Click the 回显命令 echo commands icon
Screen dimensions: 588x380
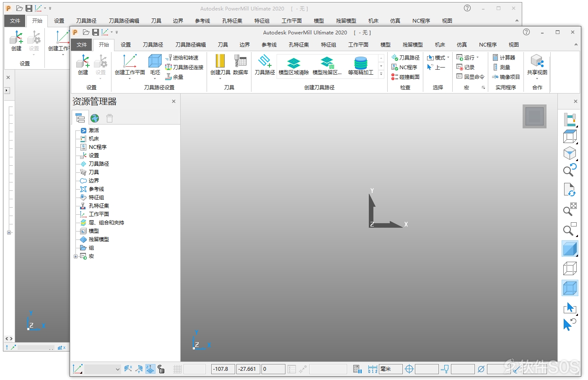point(470,77)
